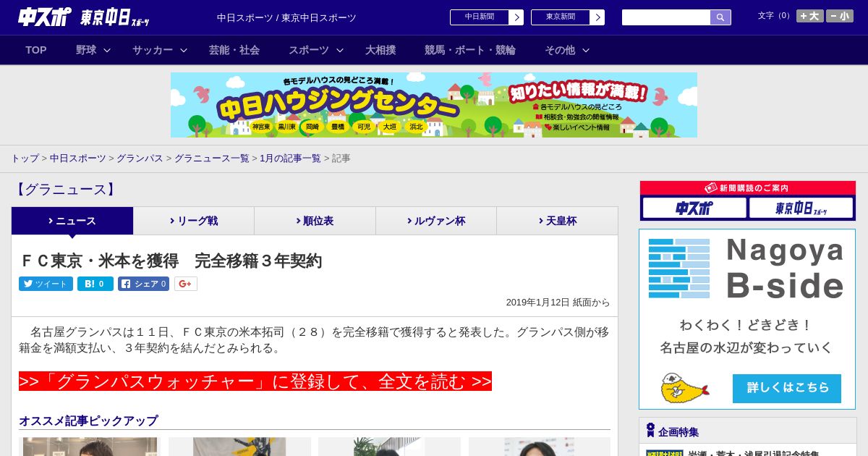Screen dimensions: 868x456
Task: Click the オススメ記事ピックアップ heading
Action: [88, 421]
